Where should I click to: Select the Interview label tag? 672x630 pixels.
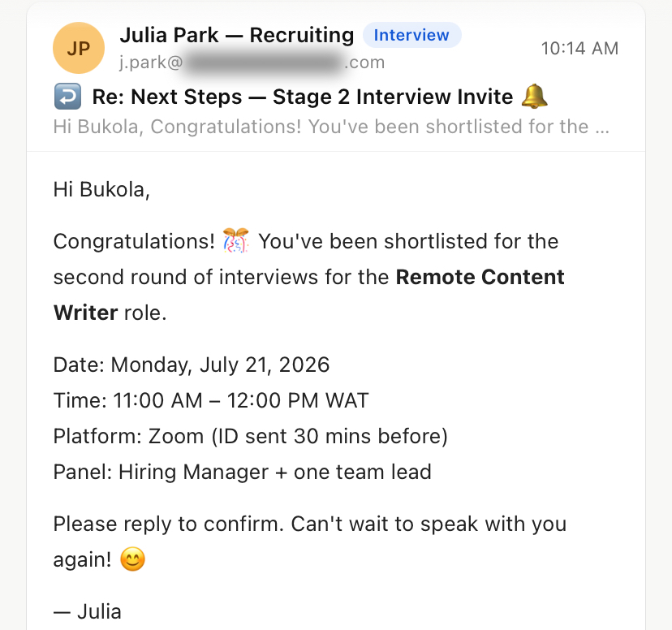[x=411, y=35]
